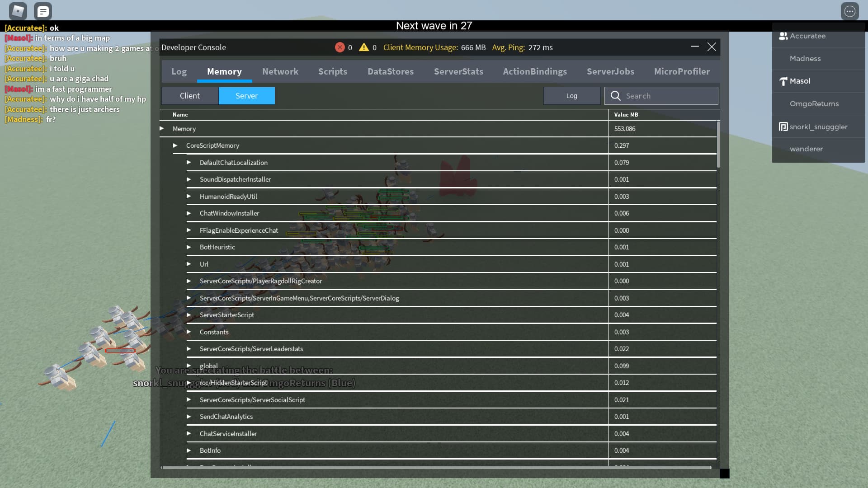Click the Avg. Ping readout
Screen dimensions: 868x488
click(x=522, y=47)
